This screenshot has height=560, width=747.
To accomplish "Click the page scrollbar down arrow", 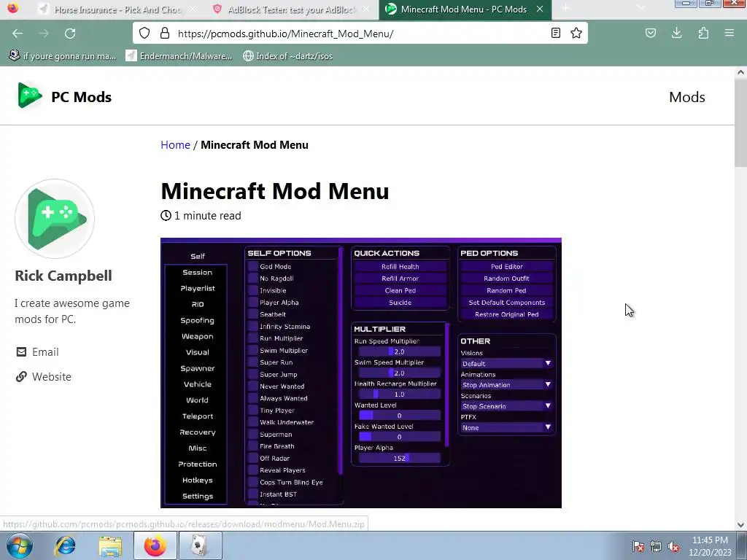I will pyautogui.click(x=740, y=525).
